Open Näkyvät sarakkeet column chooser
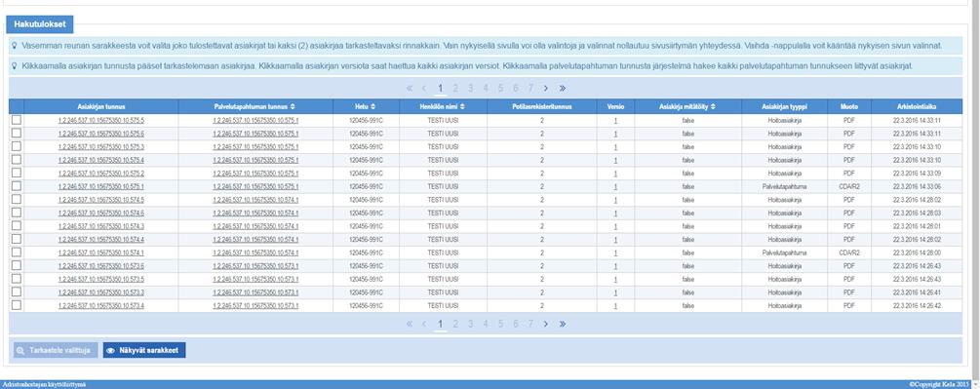The width and height of the screenshot is (980, 389). point(144,350)
